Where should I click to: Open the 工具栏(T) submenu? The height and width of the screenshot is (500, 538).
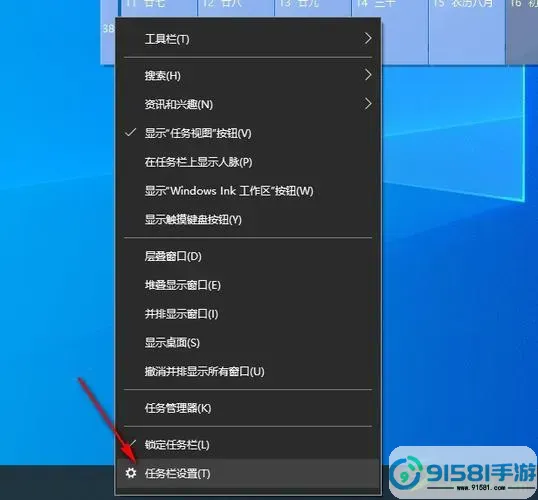tap(248, 39)
